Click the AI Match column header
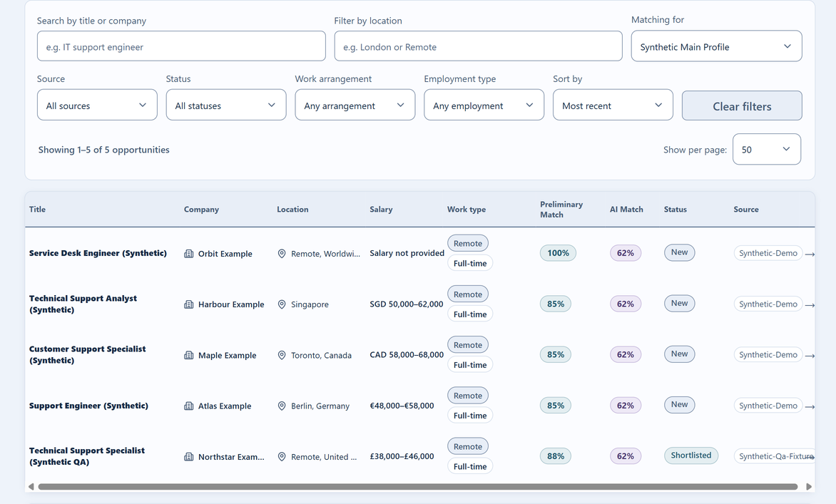 coord(626,210)
